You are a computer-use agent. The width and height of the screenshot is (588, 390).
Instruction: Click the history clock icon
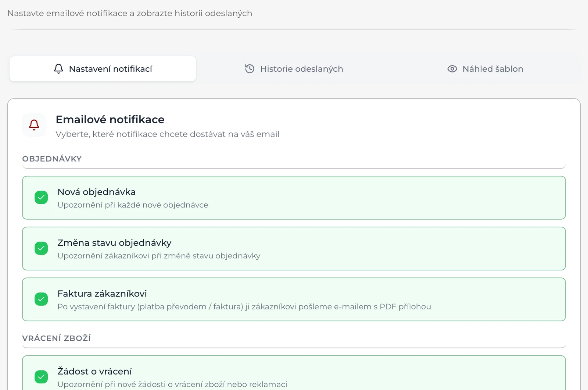click(250, 69)
